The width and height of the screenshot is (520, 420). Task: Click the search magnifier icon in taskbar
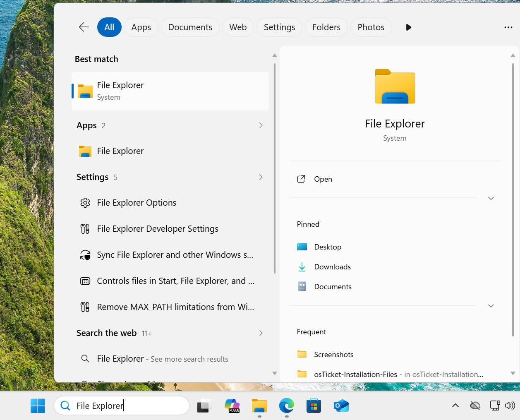[x=65, y=406]
